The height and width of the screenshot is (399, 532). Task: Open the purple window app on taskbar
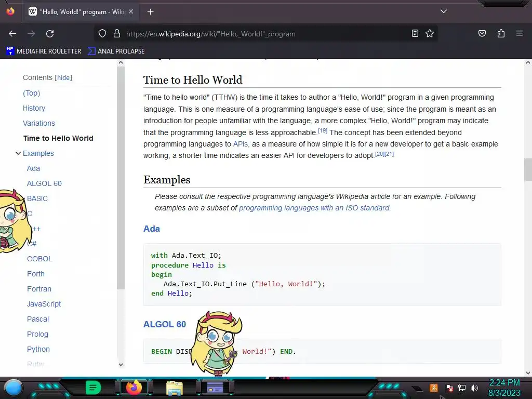[215, 388]
